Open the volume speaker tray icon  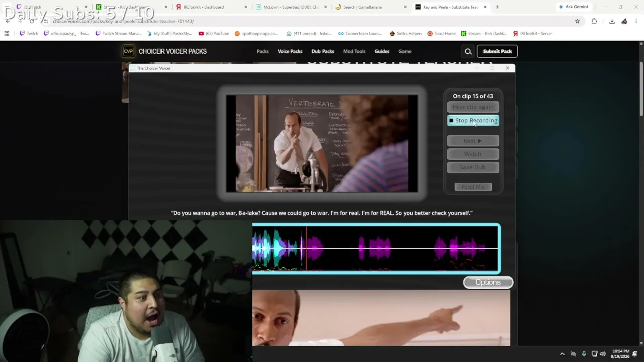click(x=603, y=354)
